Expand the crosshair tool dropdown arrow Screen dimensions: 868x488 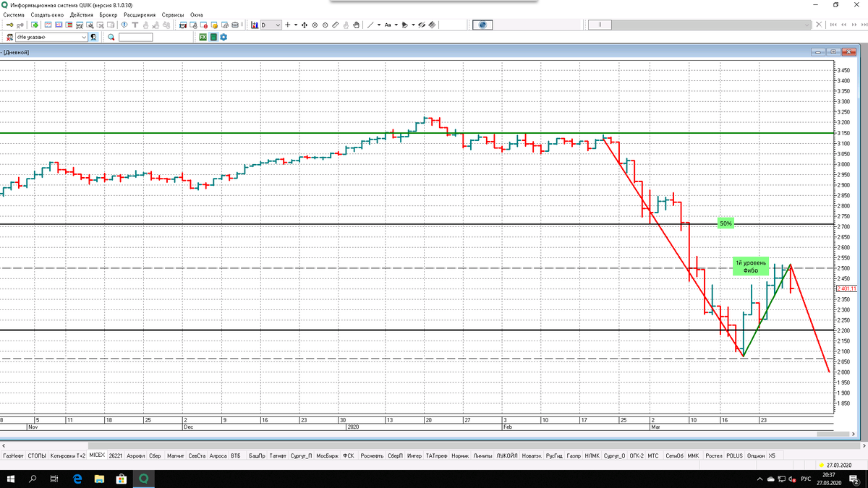296,25
